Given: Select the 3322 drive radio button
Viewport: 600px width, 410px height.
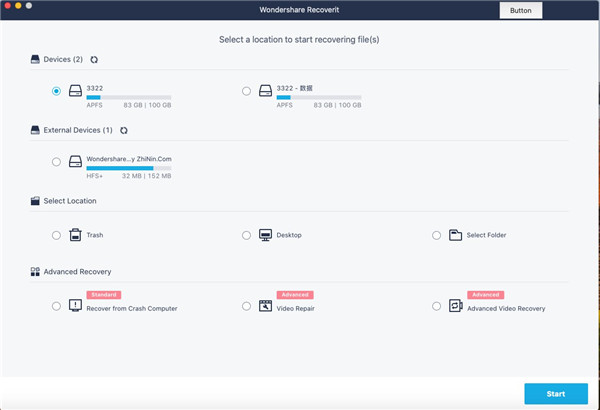Looking at the screenshot, I should pyautogui.click(x=56, y=91).
